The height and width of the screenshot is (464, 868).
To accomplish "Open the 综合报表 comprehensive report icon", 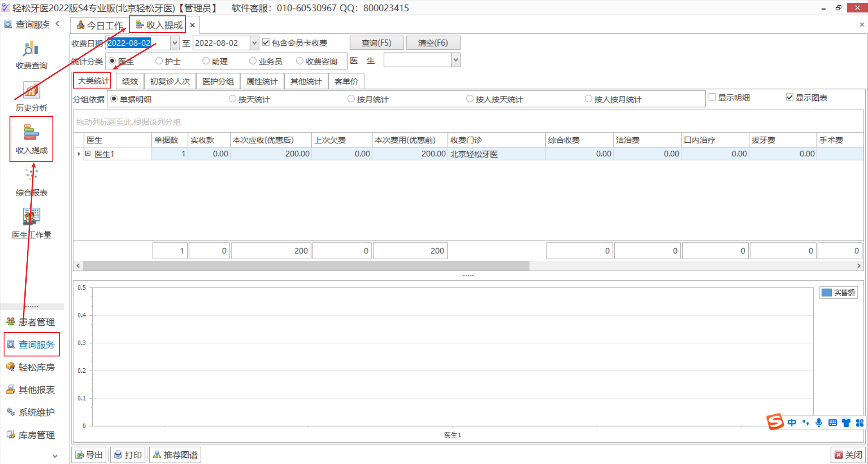I will point(31,182).
